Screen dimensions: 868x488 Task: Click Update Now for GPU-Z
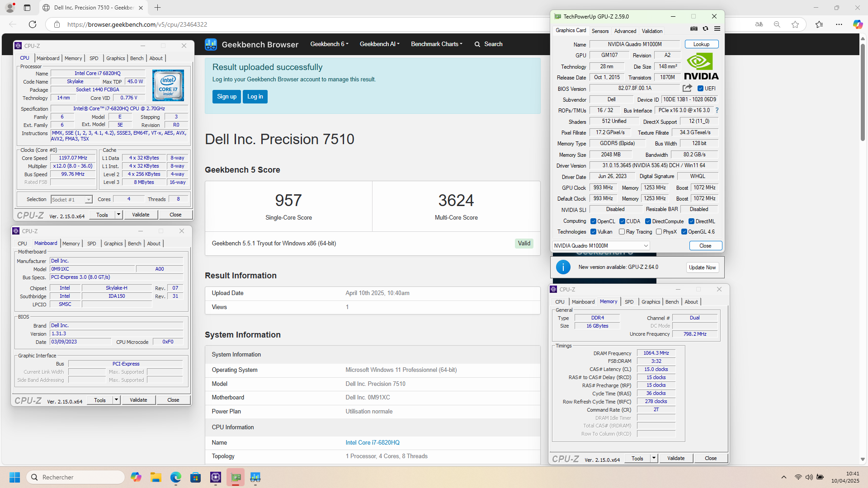(702, 267)
